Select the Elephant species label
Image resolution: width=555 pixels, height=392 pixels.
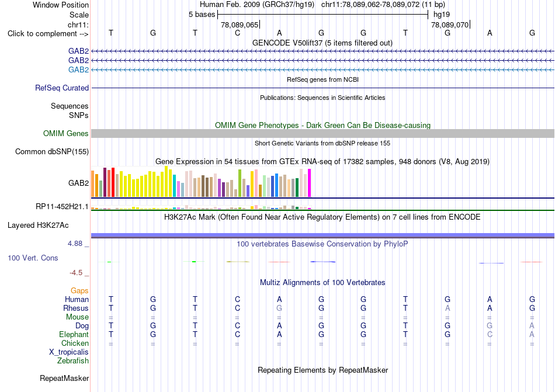pos(74,334)
